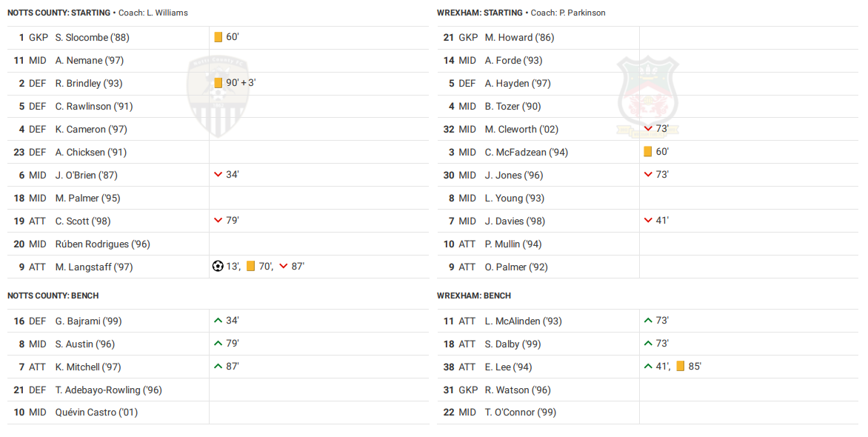Image resolution: width=868 pixels, height=437 pixels.
Task: Open goalkeeper M. Howard's profile
Action: 519,38
